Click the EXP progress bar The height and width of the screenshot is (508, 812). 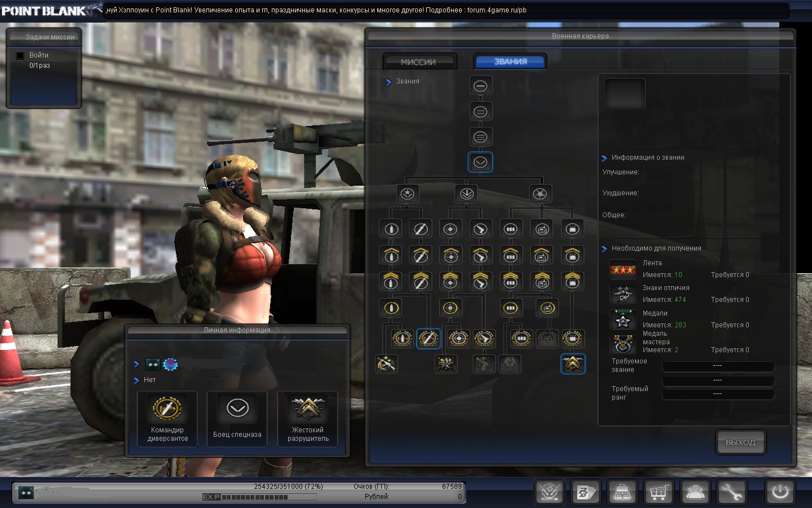(259, 497)
